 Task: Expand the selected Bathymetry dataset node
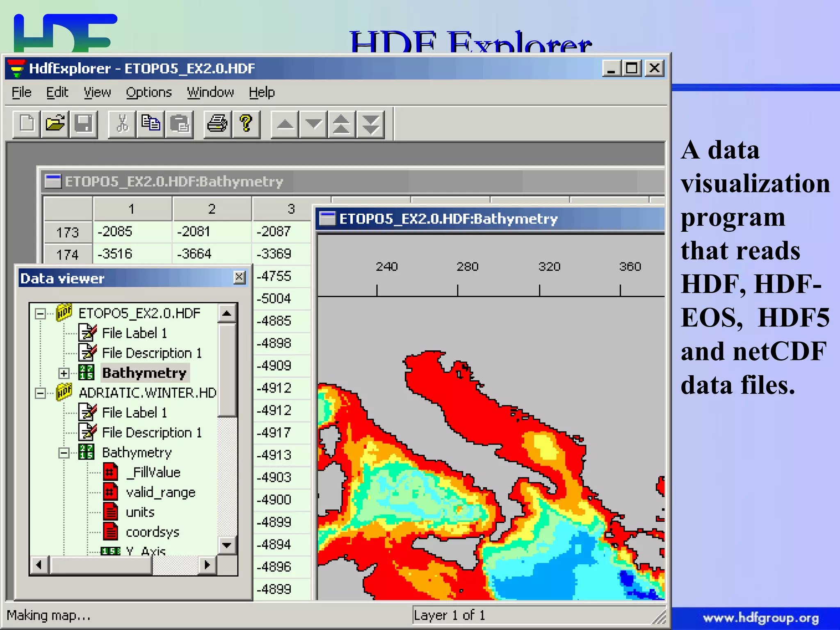coord(64,373)
